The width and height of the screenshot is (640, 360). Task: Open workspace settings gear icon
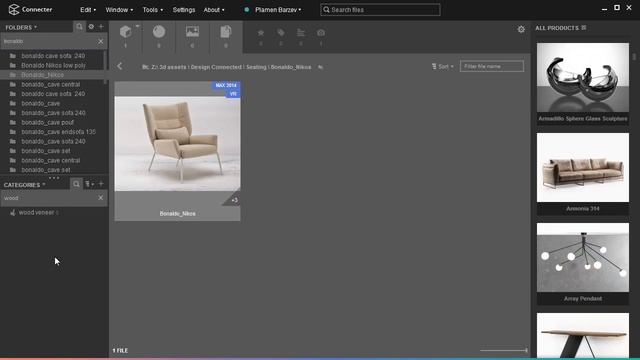pyautogui.click(x=521, y=29)
